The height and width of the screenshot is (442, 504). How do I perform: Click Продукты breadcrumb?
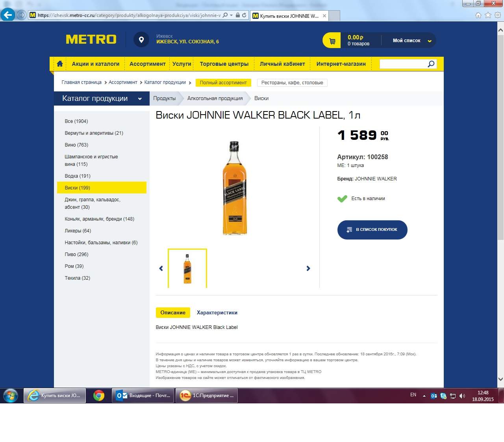coord(165,98)
